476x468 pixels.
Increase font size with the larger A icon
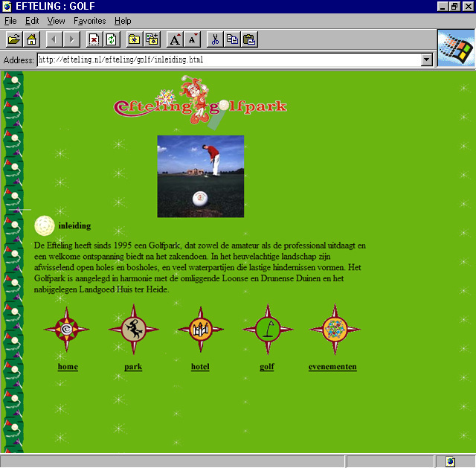pos(175,39)
